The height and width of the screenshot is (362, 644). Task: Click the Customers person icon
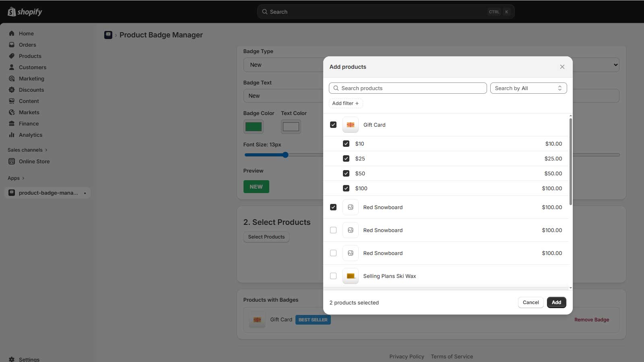tap(12, 67)
